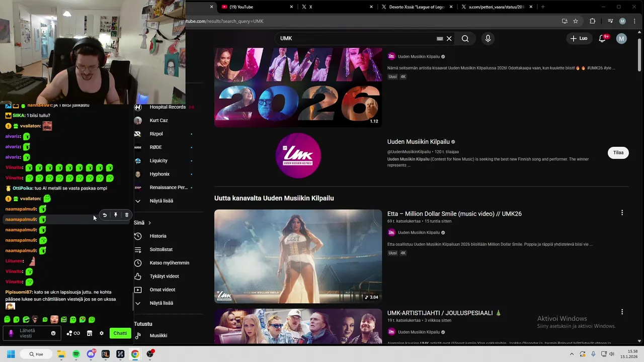
Task: Pin the hovered naamapalmu9 chat message
Action: [x=116, y=215]
